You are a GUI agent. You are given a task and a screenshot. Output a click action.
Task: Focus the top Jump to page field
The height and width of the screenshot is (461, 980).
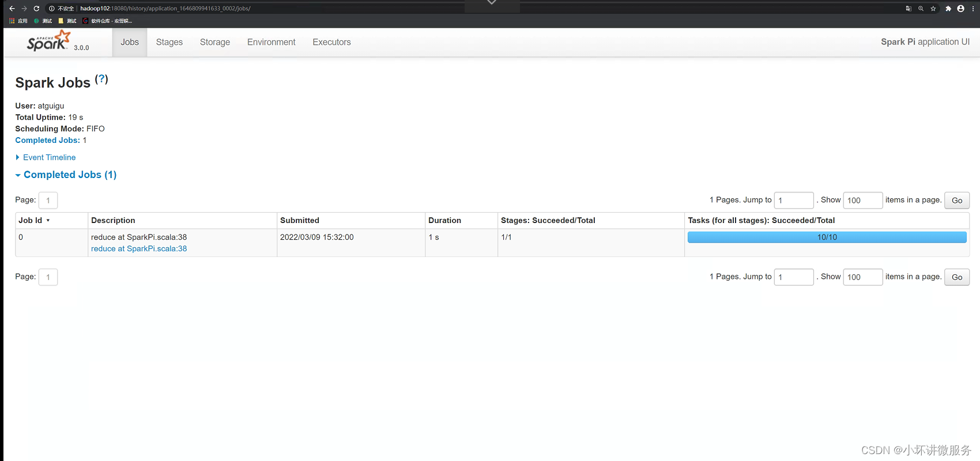[x=794, y=200]
